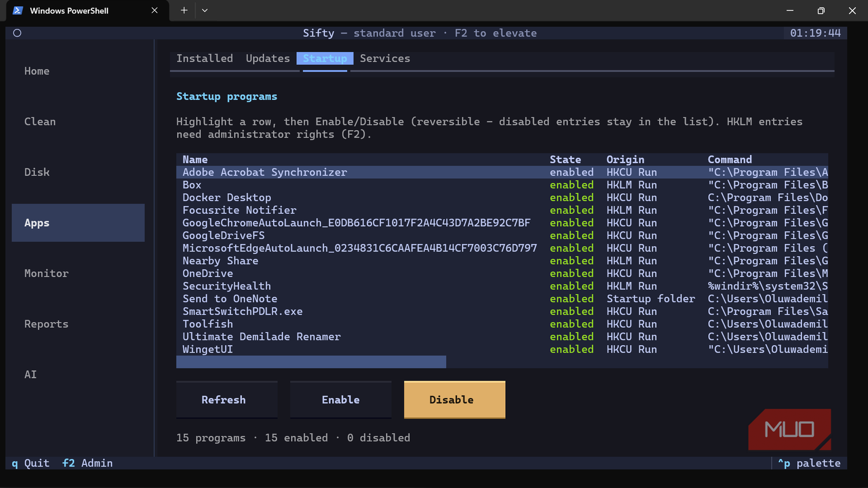Select the Send to OneNote row
The height and width of the screenshot is (488, 868).
tap(502, 299)
